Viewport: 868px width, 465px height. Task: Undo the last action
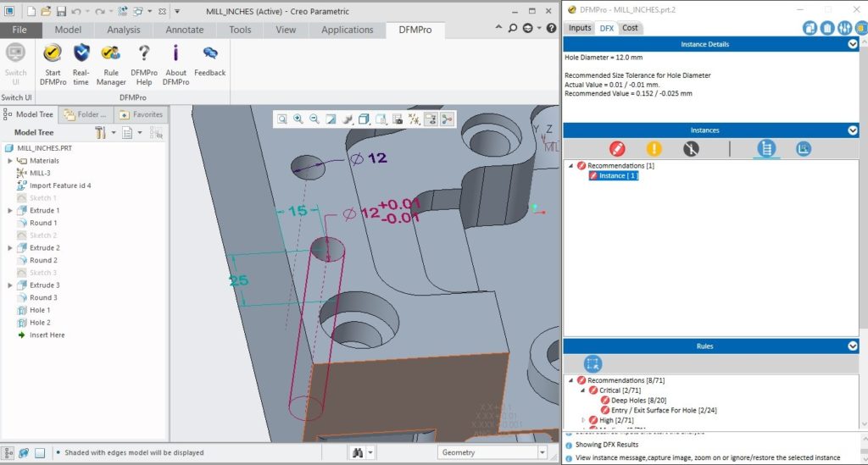[x=76, y=11]
